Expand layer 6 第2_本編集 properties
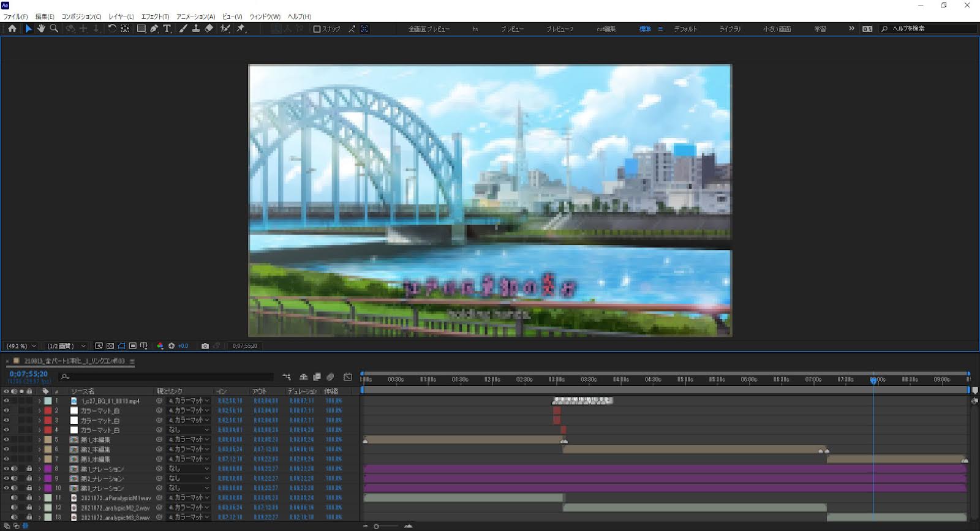The width and height of the screenshot is (980, 531). (40, 450)
